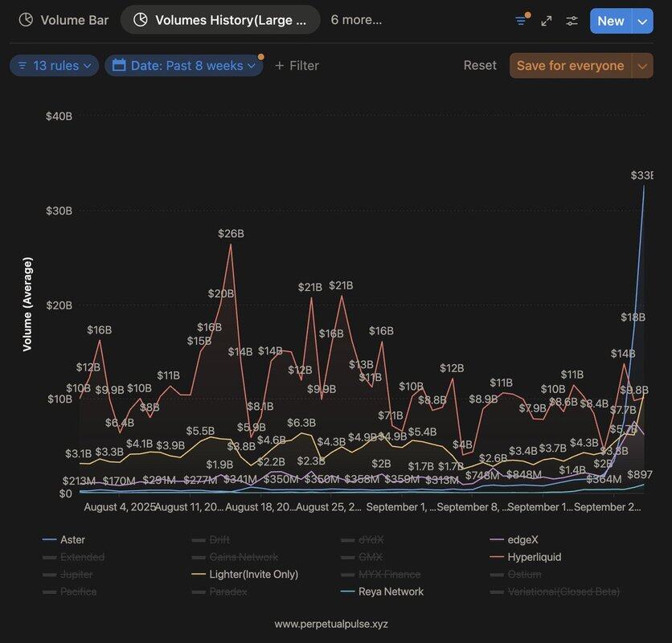Click the plus icon next to Filter

point(280,66)
